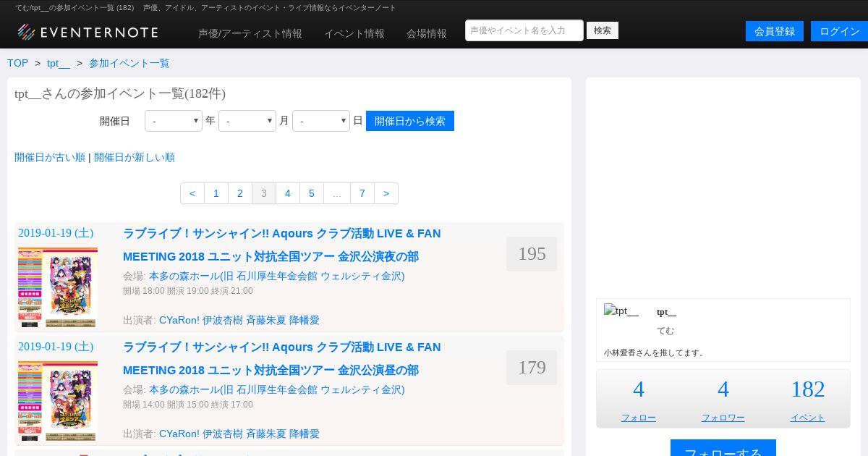Select current page 3
Screen dimensions: 868x456
[264, 193]
